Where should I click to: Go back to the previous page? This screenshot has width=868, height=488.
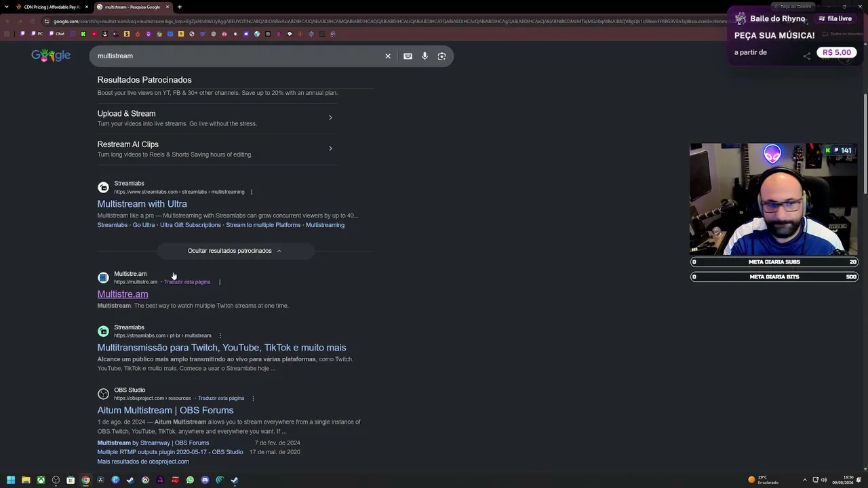click(x=7, y=21)
